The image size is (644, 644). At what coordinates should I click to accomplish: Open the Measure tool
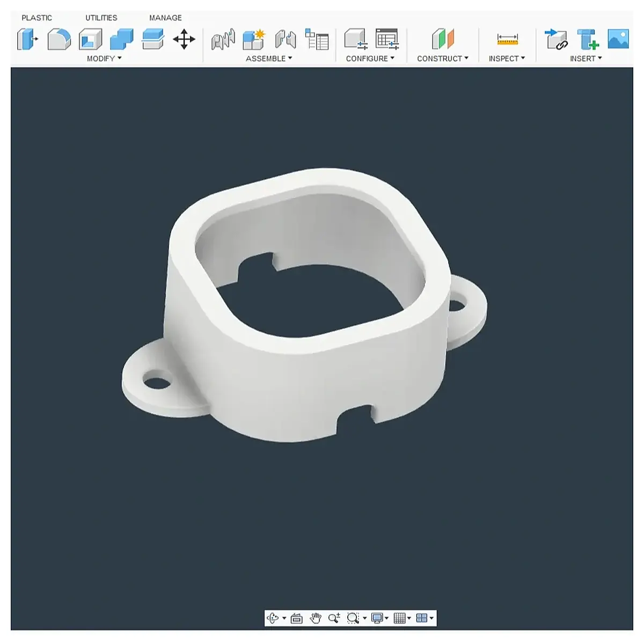507,40
